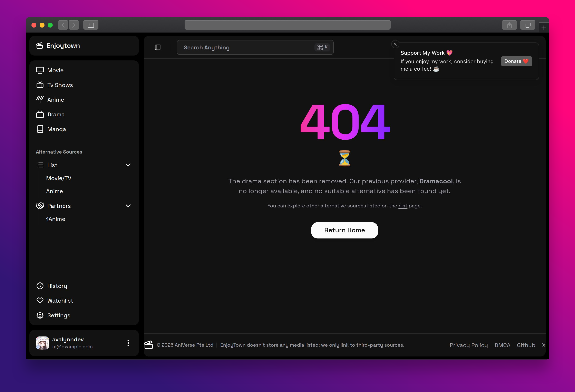Collapse the Partners group chevron

pyautogui.click(x=128, y=206)
